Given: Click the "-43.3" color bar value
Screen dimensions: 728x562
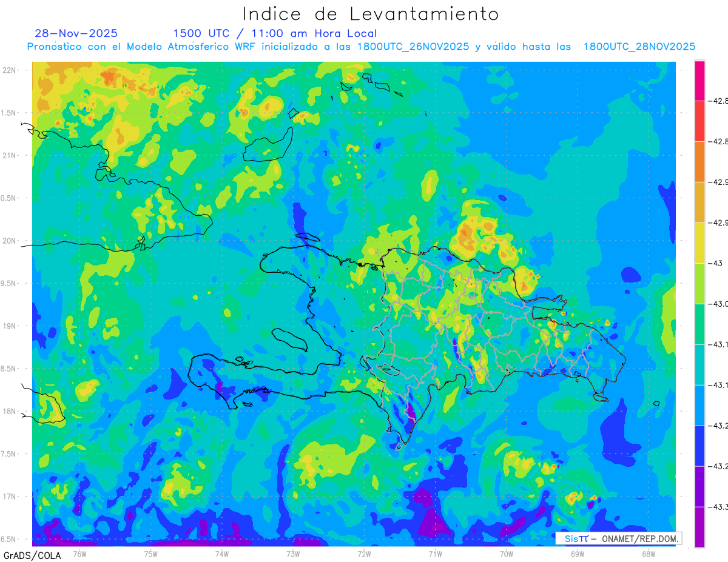Looking at the screenshot, I should tap(718, 507).
